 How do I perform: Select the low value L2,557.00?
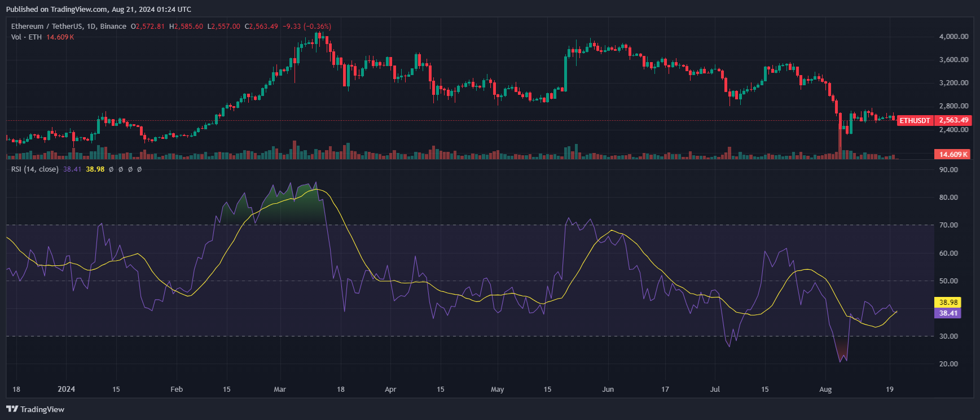[x=224, y=27]
